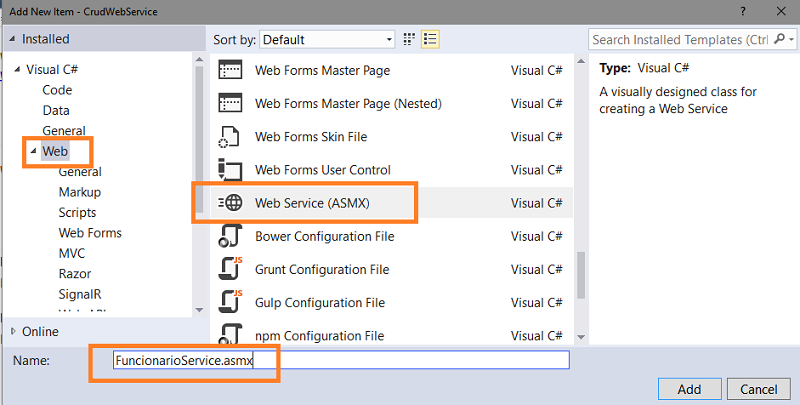
Task: Click category tree scroll up arrow
Action: [x=199, y=60]
